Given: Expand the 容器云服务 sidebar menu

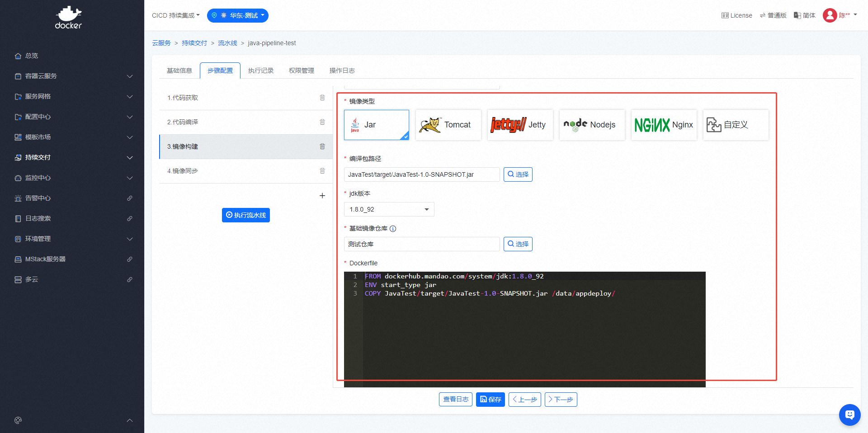Looking at the screenshot, I should coord(72,76).
